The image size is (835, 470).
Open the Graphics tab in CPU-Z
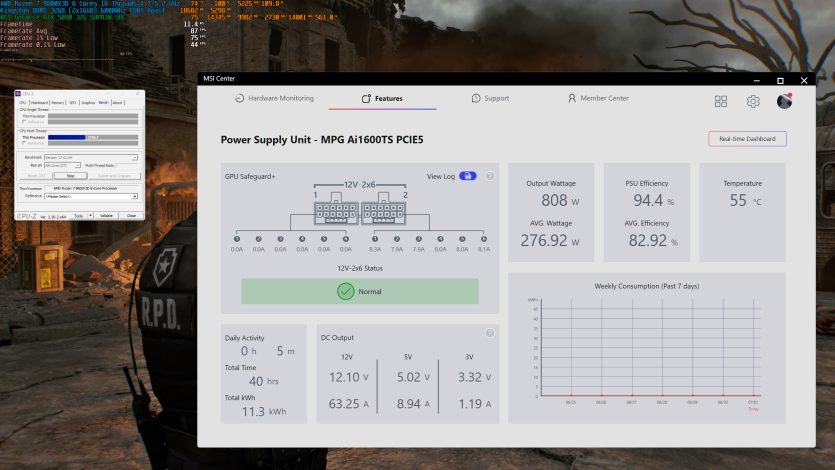click(88, 103)
